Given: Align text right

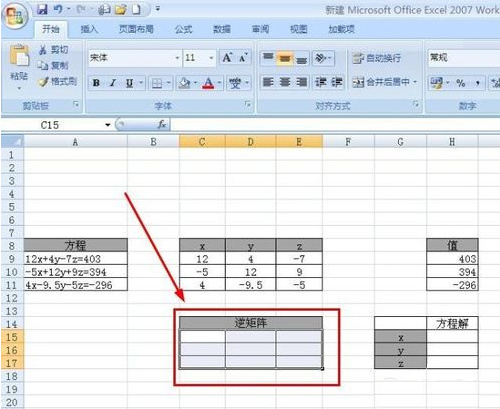Looking at the screenshot, I should pos(301,82).
